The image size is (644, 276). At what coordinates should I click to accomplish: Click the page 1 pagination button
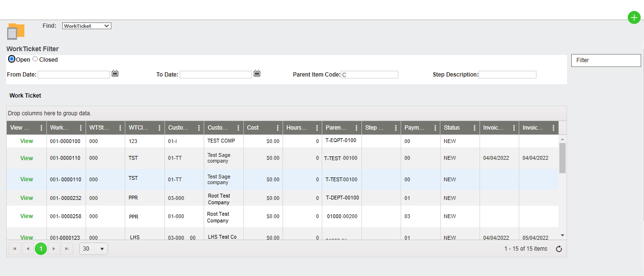point(41,248)
